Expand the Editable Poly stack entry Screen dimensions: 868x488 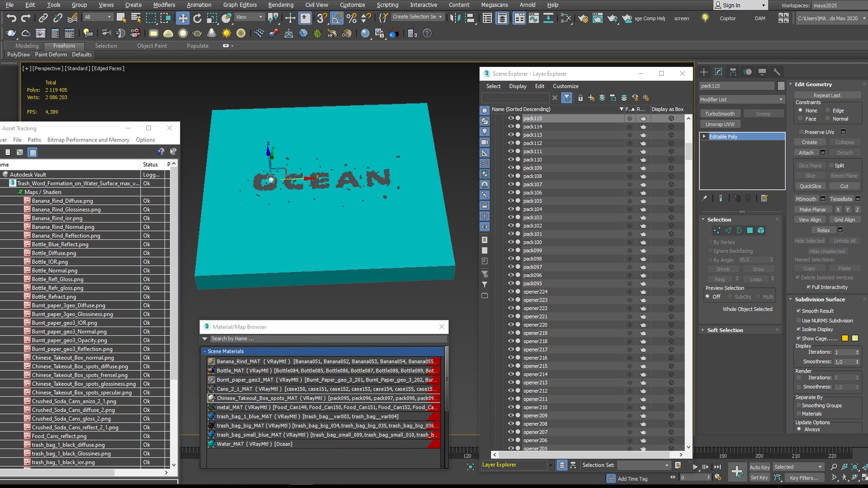tap(704, 136)
